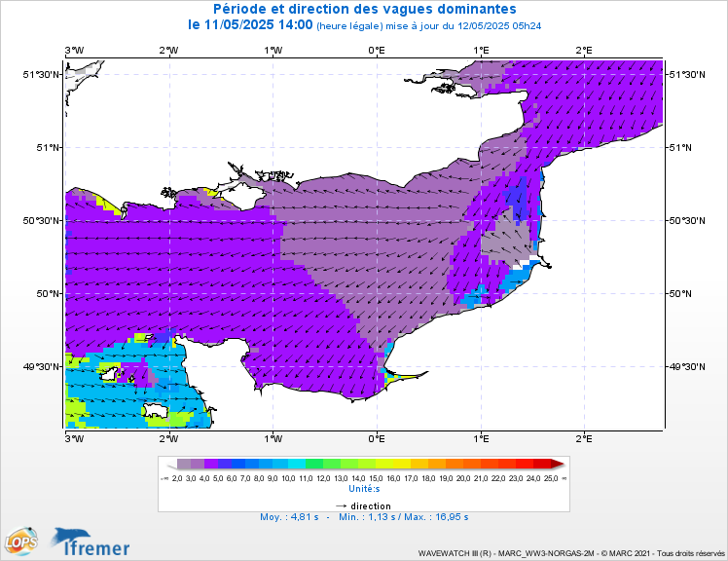Click the mean value 'Moy. : 4,81 s'

289,517
